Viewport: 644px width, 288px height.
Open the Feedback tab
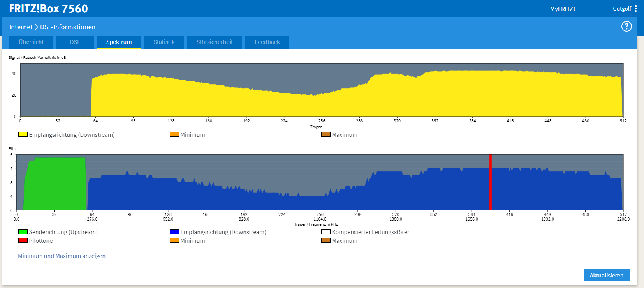pyautogui.click(x=267, y=42)
